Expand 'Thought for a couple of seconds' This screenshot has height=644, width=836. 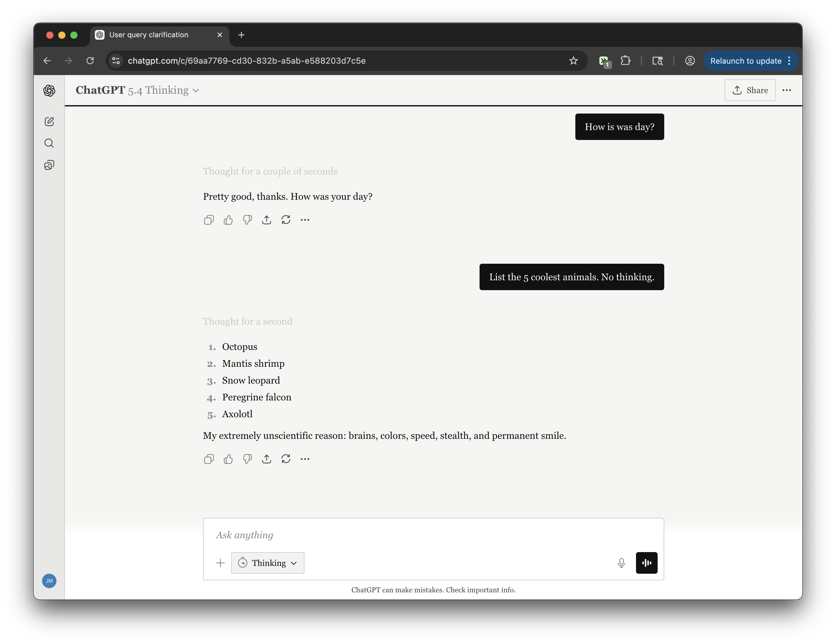pyautogui.click(x=270, y=171)
